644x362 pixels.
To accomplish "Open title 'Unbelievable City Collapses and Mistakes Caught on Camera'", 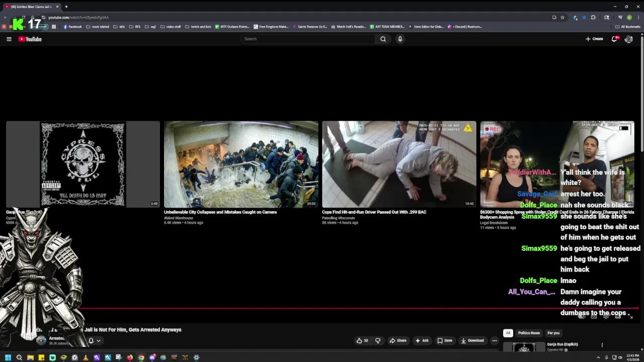I will pos(220,212).
